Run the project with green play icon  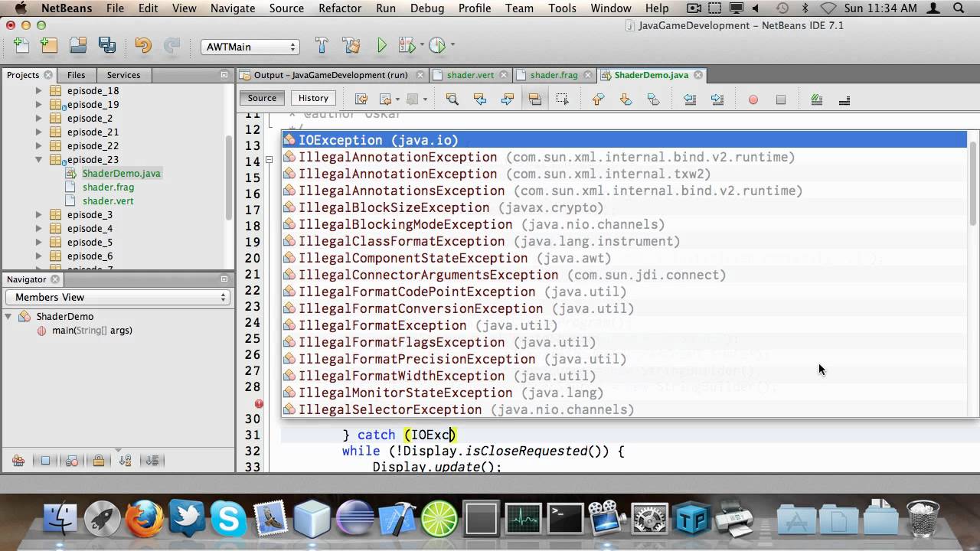tap(381, 46)
